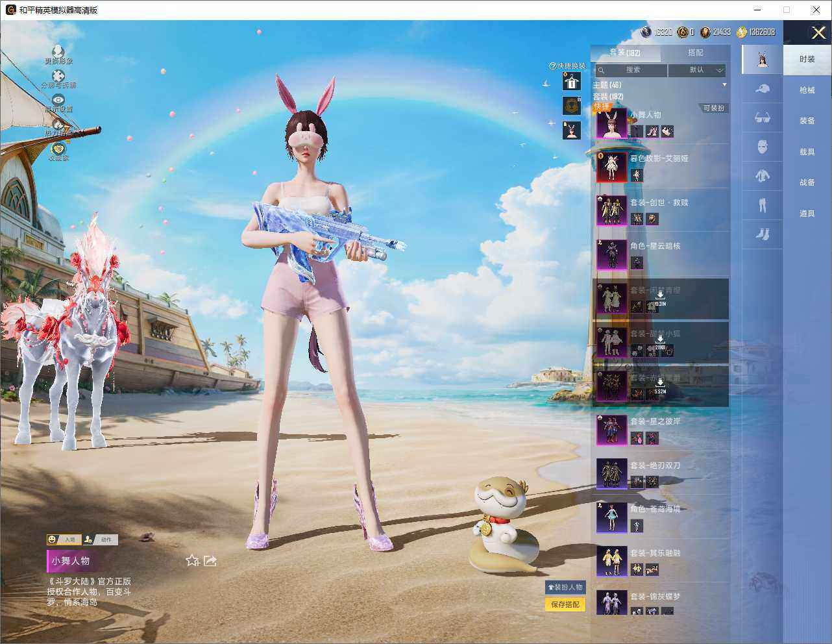Open the 枪械 firearms tab

[807, 90]
